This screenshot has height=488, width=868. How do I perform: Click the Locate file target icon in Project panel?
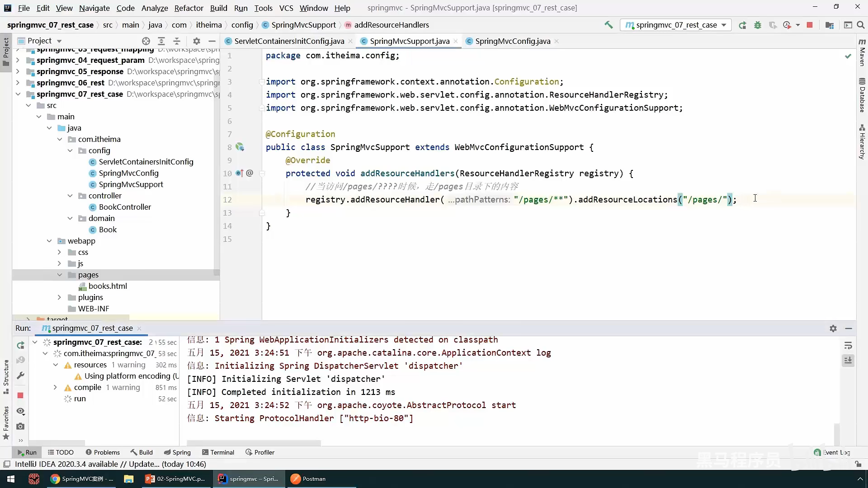tap(146, 41)
